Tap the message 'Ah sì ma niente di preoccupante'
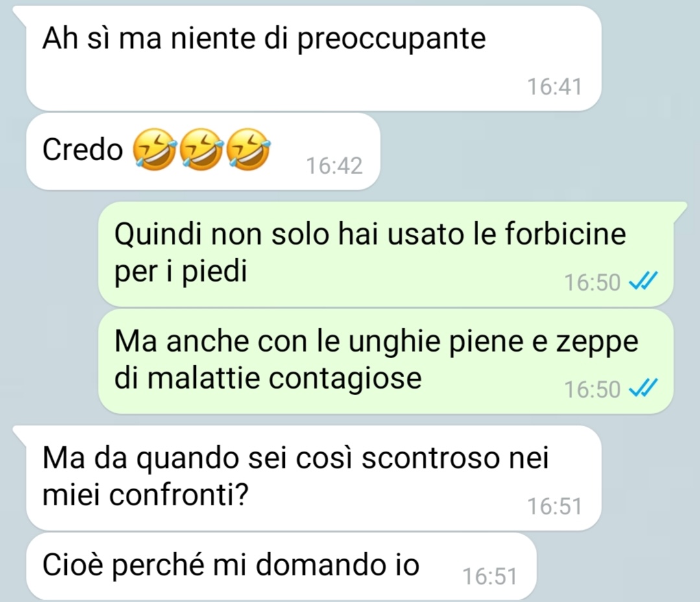The height and width of the screenshot is (602, 700). (x=313, y=58)
